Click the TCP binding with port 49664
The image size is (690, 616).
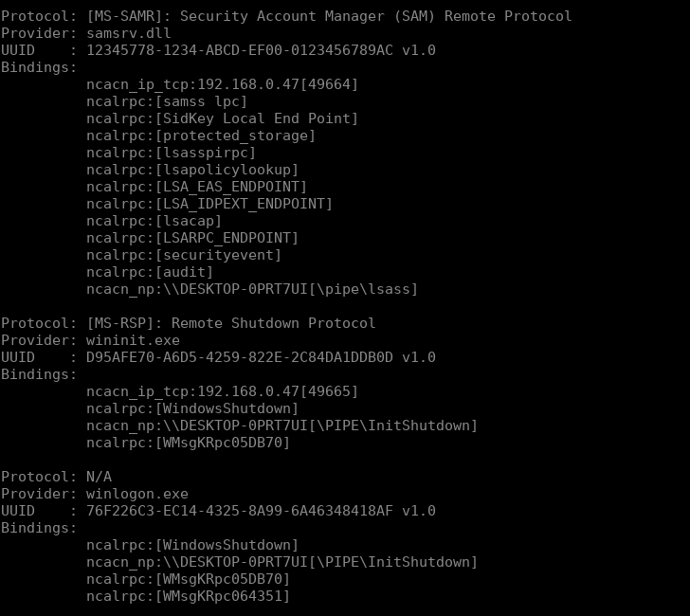coord(222,84)
